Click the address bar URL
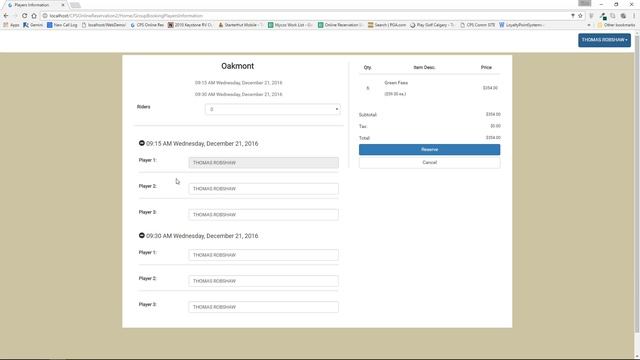The height and width of the screenshot is (360, 640). (126, 16)
